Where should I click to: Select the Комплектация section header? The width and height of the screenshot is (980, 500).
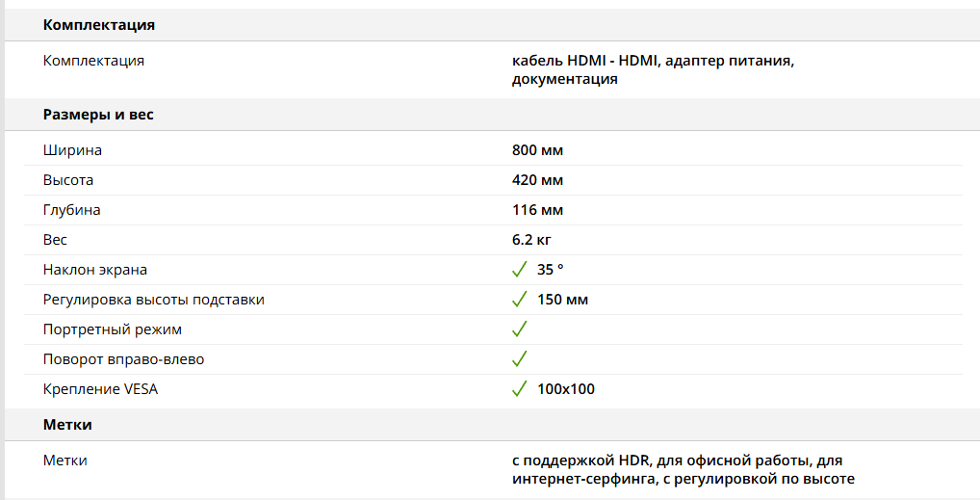click(x=99, y=25)
